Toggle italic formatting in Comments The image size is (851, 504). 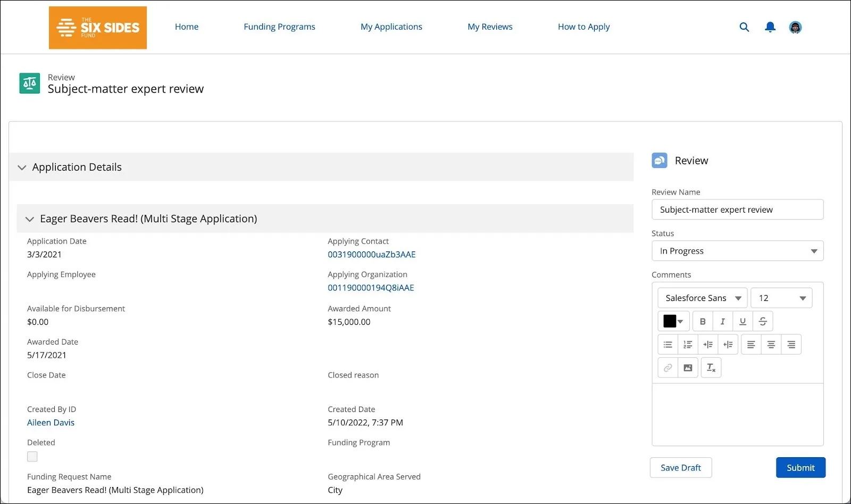(x=722, y=321)
